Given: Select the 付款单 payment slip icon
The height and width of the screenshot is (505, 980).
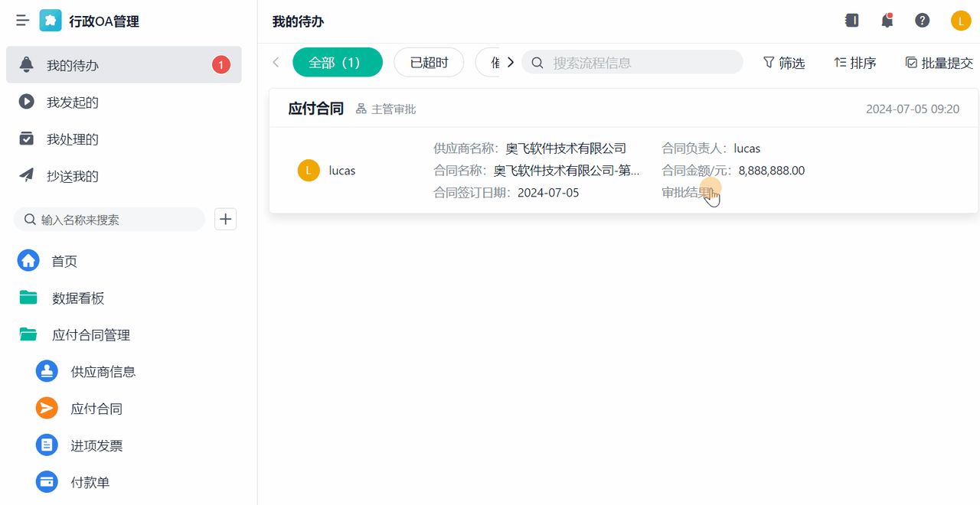Looking at the screenshot, I should point(47,482).
